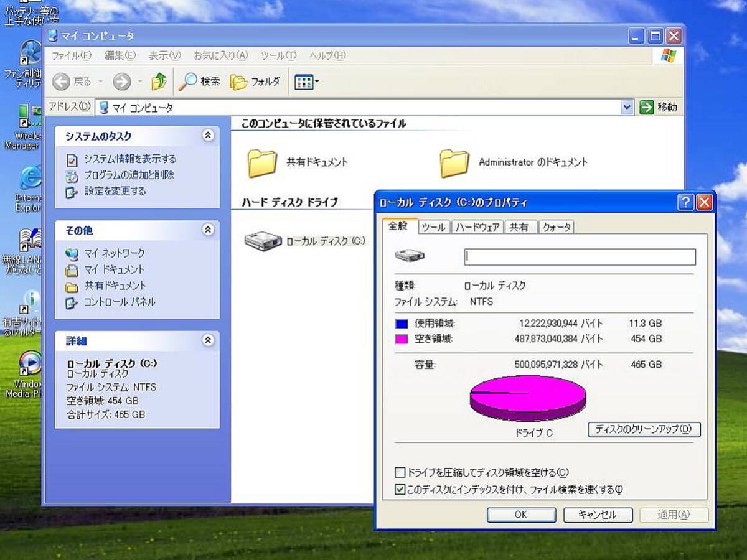Select the 共有ドキュメント folder icon in file list
Viewport: 747px width, 560px height.
pyautogui.click(x=261, y=163)
